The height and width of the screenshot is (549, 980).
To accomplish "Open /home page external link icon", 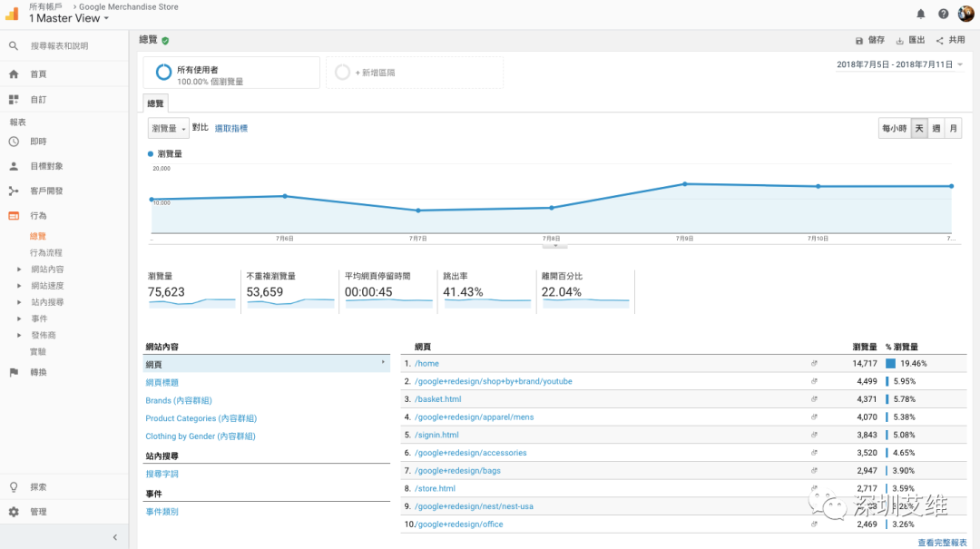I will pyautogui.click(x=814, y=363).
